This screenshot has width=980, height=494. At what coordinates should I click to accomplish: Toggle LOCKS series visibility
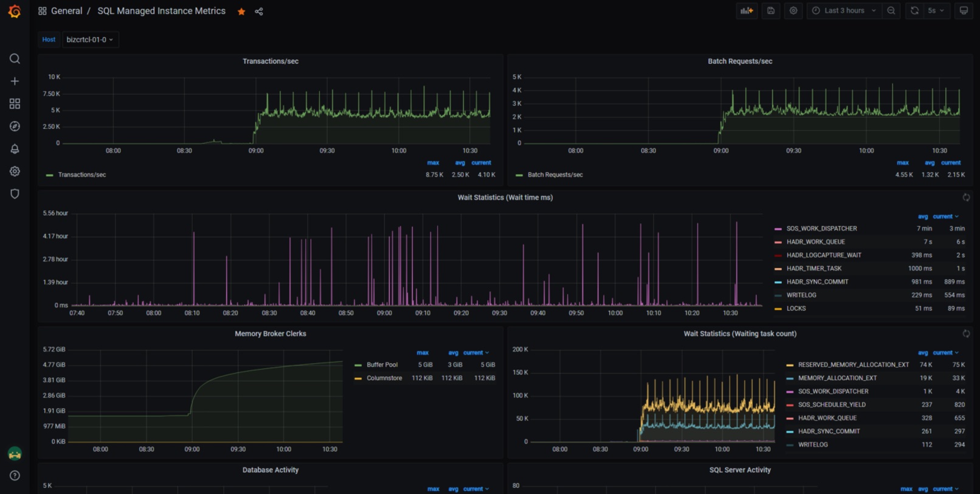(796, 309)
